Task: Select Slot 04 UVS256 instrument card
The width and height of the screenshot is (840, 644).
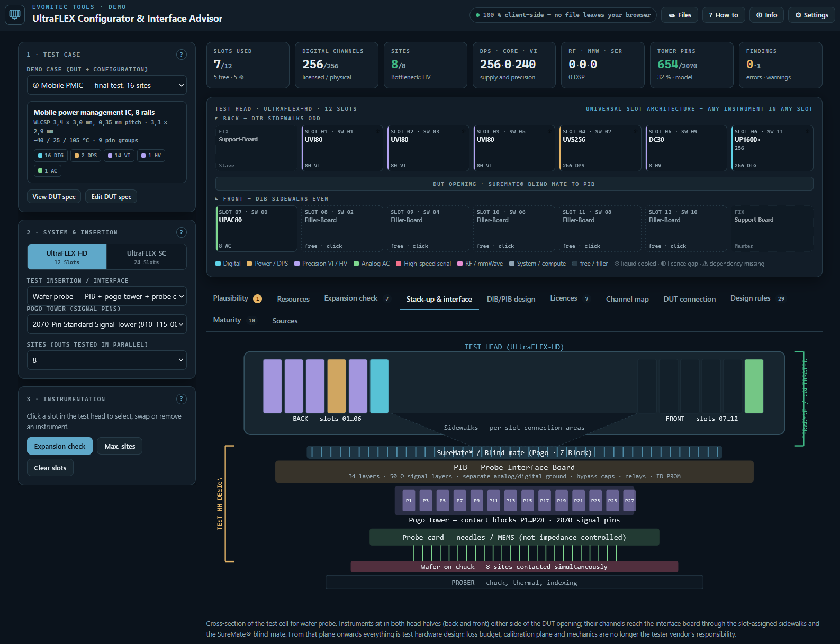Action: click(600, 148)
